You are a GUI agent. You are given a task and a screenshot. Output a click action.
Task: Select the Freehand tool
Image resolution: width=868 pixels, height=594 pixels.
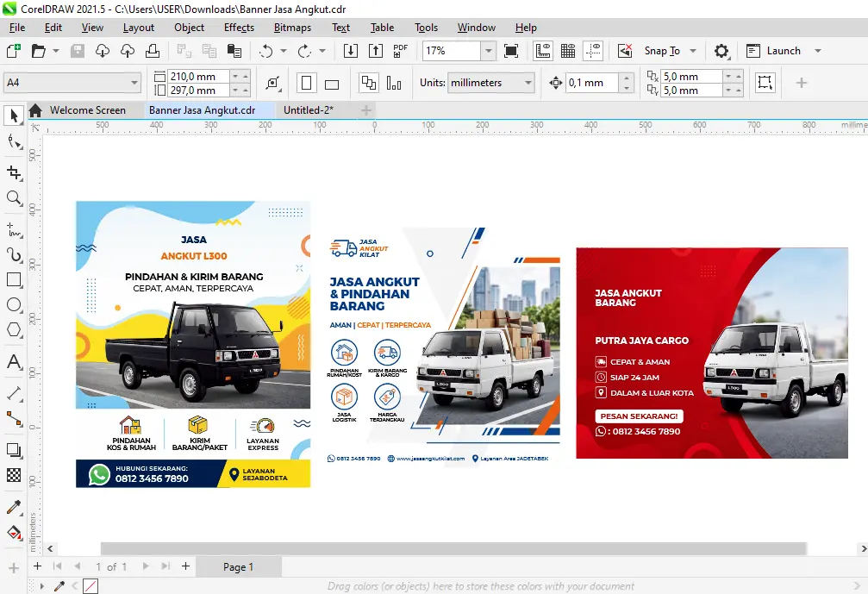[x=14, y=229]
